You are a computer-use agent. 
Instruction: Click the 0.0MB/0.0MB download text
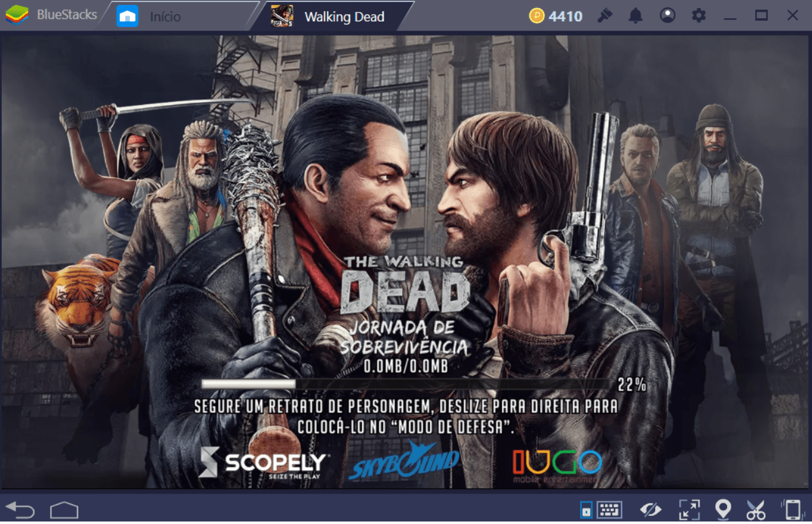(x=406, y=367)
